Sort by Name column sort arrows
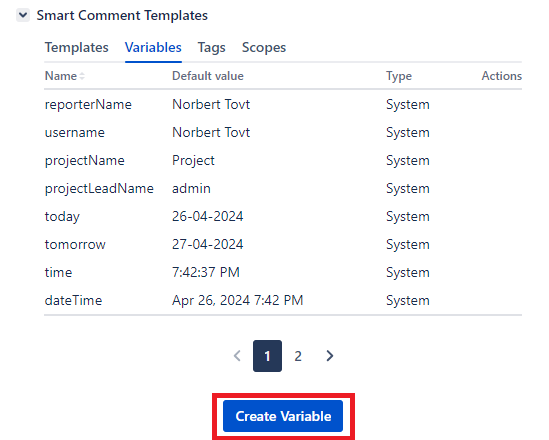 click(x=82, y=76)
